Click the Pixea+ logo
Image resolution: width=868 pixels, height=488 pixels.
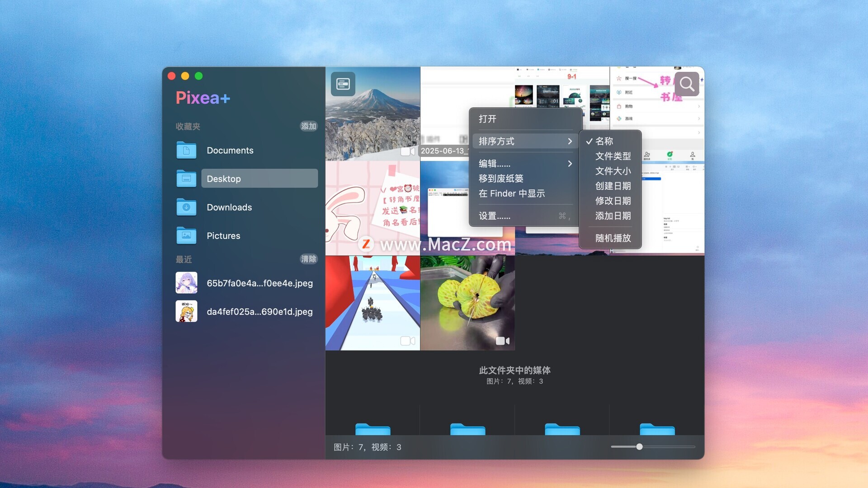click(x=203, y=98)
